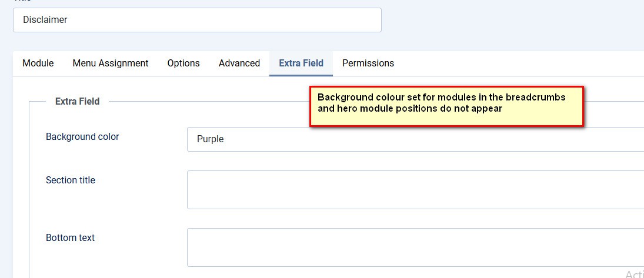Click the active Extra Field tab

pos(301,63)
